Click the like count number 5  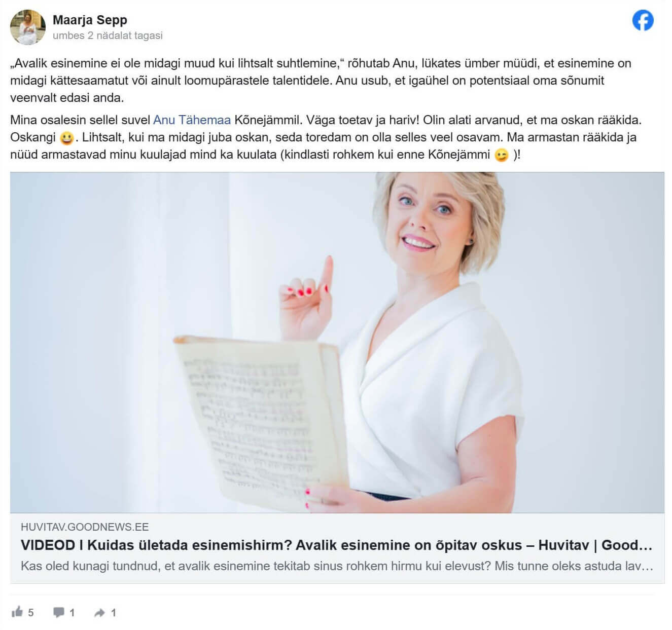pyautogui.click(x=30, y=613)
